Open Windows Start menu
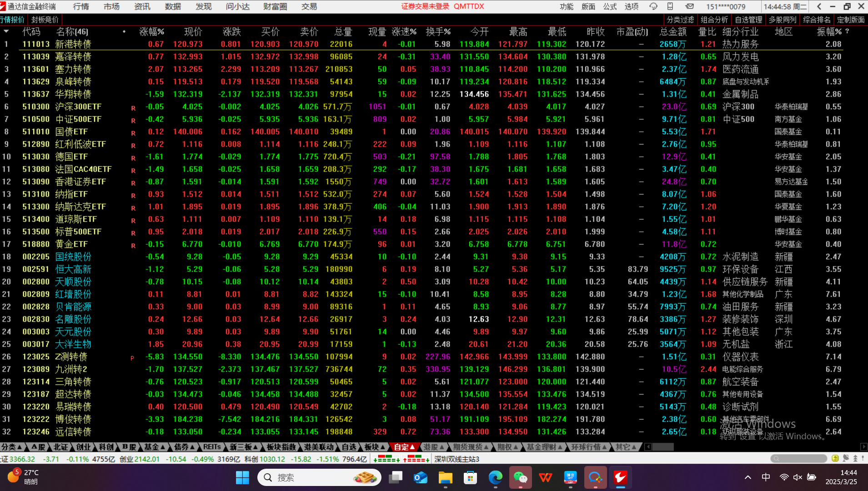Image resolution: width=868 pixels, height=491 pixels. pyautogui.click(x=242, y=477)
